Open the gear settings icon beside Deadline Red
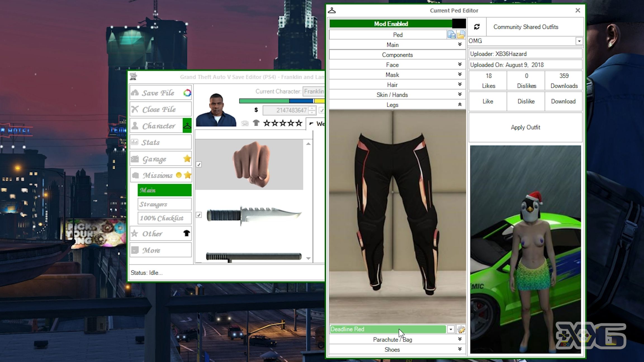 click(x=461, y=329)
